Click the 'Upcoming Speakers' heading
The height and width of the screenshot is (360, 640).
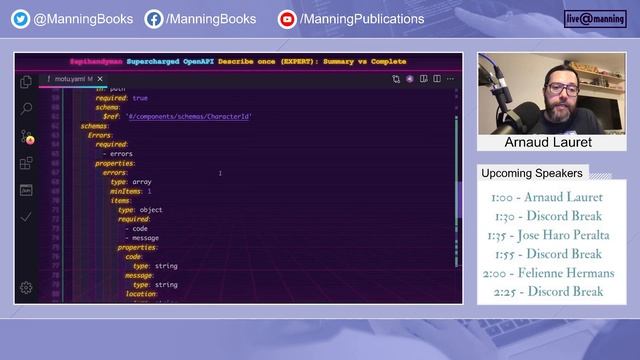coord(532,173)
